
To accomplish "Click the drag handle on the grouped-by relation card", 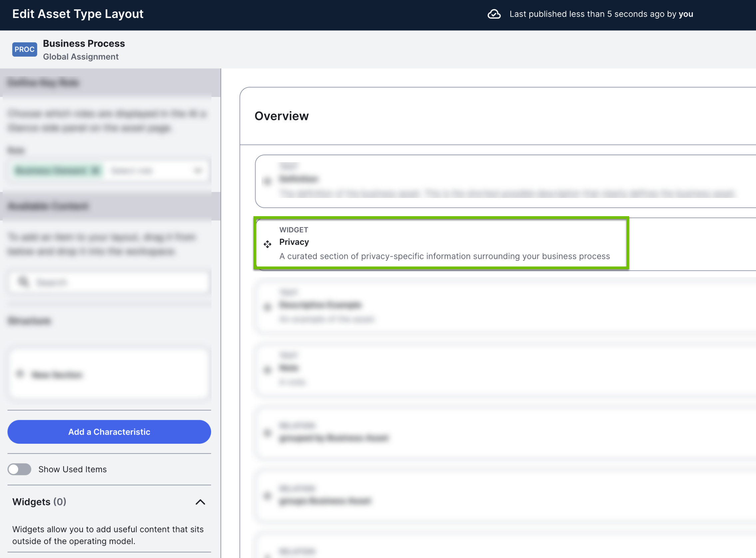I will point(267,433).
